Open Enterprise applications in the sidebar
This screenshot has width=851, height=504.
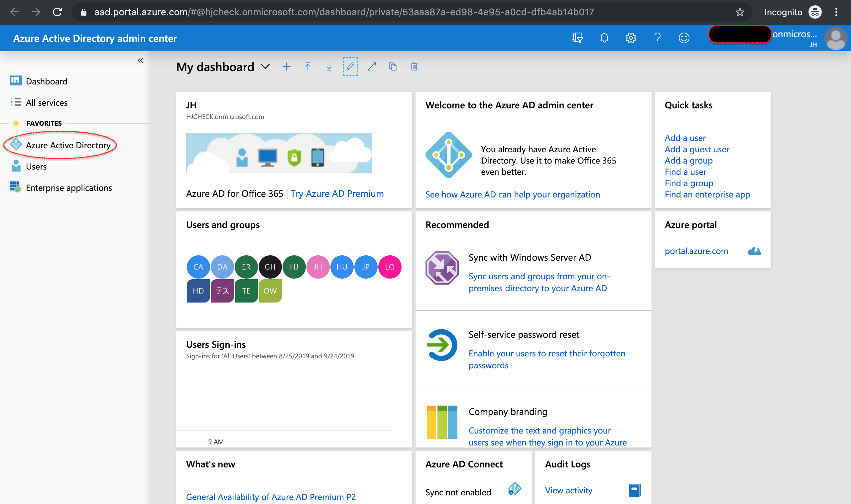(69, 188)
